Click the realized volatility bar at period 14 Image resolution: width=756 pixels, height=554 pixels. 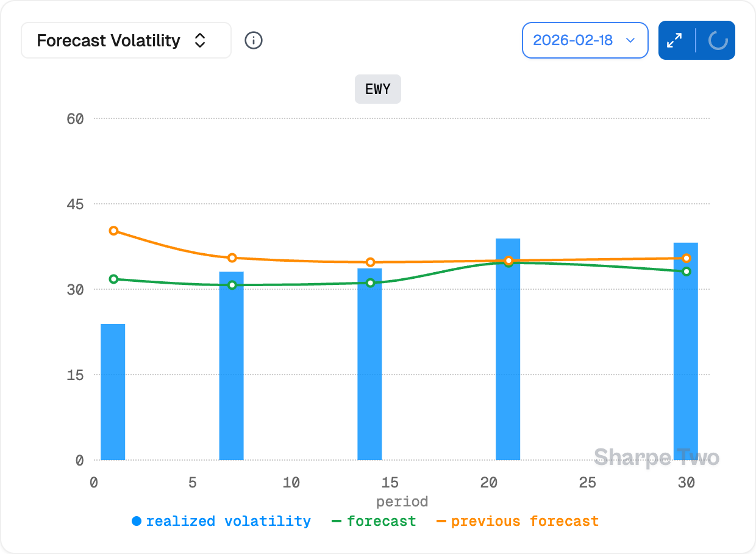tap(369, 364)
